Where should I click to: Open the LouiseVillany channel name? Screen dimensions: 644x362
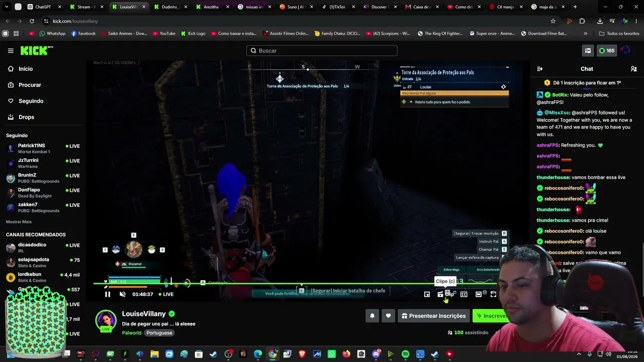coord(144,314)
